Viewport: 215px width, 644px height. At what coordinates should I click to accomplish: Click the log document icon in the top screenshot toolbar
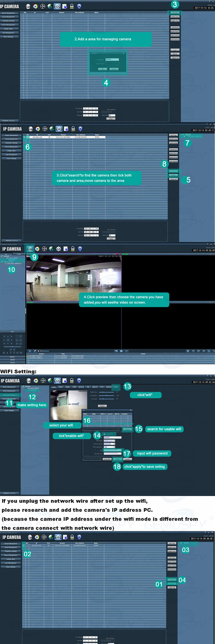[64, 6]
